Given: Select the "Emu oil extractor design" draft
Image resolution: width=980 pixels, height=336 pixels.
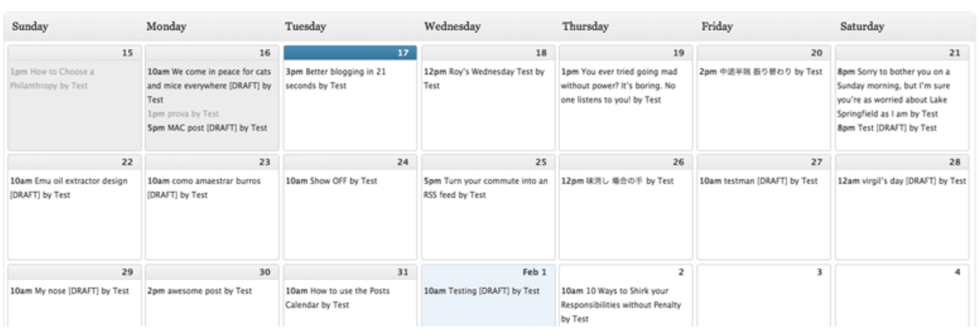Looking at the screenshot, I should point(69,188).
